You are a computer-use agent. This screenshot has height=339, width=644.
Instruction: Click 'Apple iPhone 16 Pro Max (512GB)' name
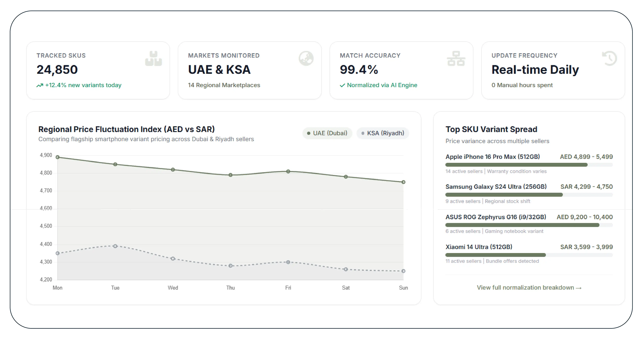click(x=493, y=157)
